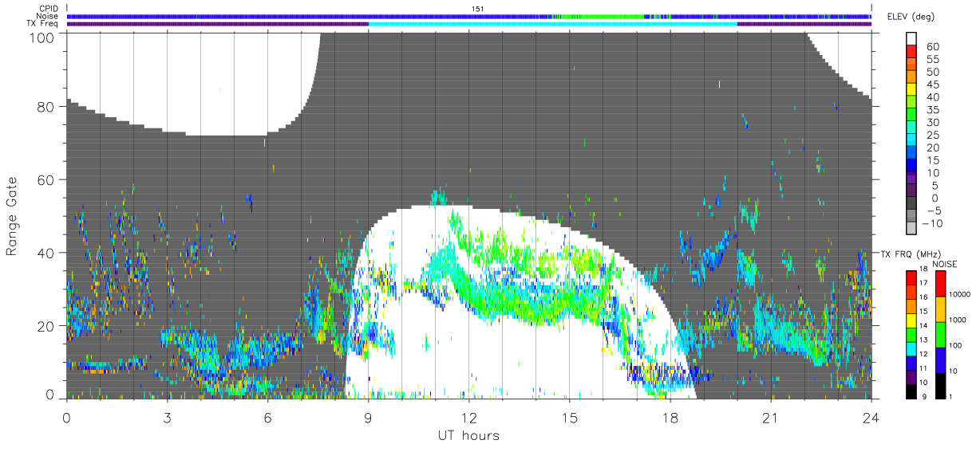The height and width of the screenshot is (452, 980).
Task: Click the 50 tick on elevation colorbar
Action: [x=933, y=73]
